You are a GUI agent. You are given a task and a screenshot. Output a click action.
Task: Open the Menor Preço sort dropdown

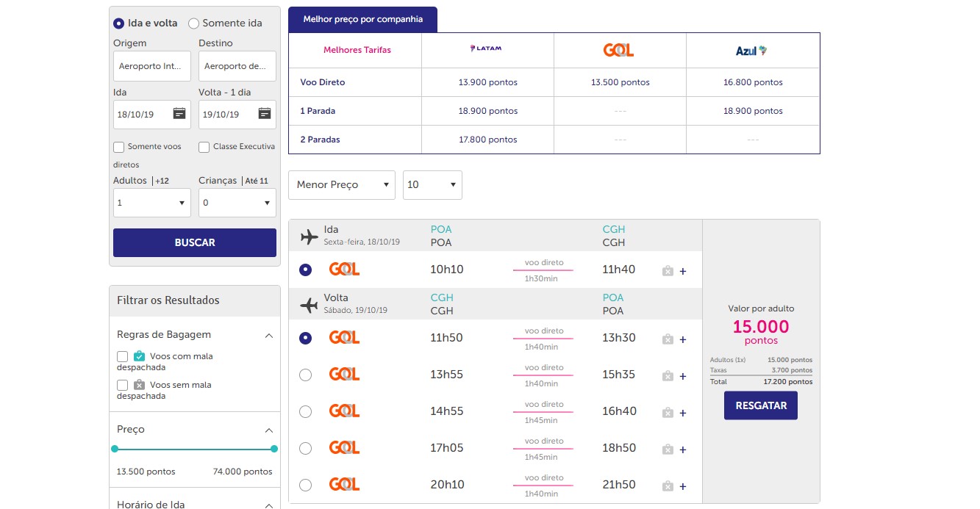point(342,185)
